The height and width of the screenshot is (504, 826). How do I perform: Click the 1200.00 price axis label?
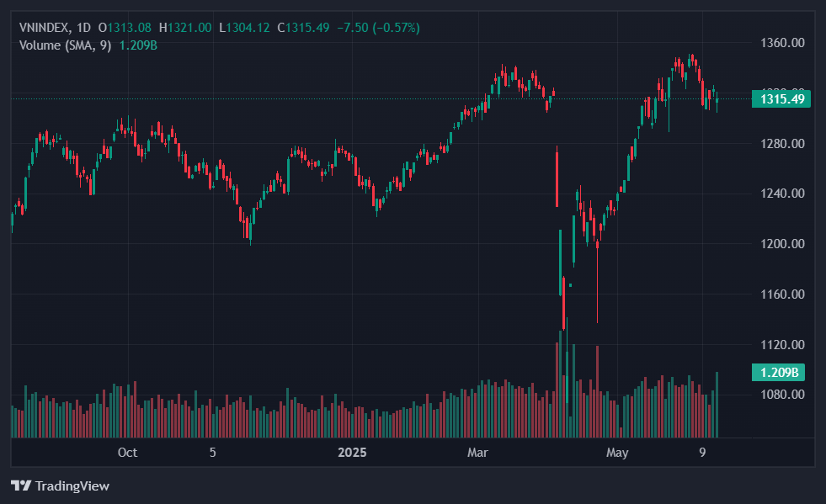point(783,244)
